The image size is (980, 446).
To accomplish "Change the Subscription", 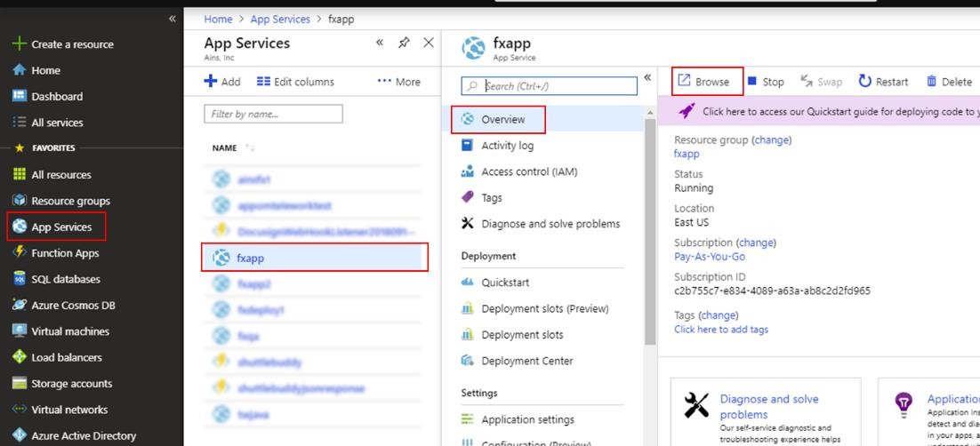I will coord(757,243).
